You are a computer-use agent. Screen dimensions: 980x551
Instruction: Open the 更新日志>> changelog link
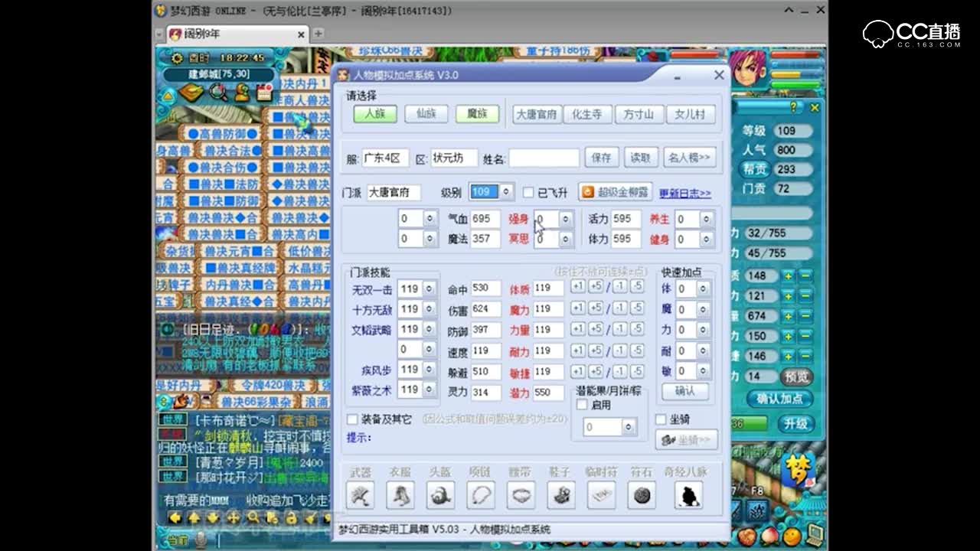(x=685, y=191)
